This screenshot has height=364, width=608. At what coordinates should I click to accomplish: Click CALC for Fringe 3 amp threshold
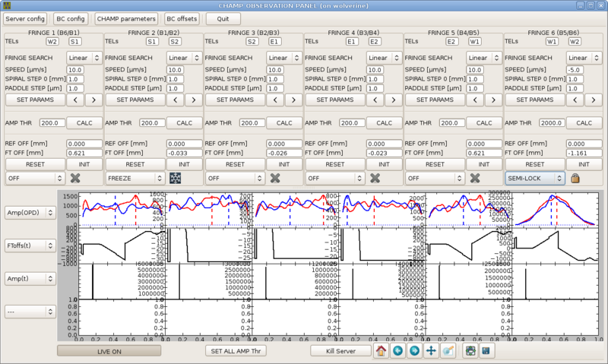pyautogui.click(x=284, y=123)
